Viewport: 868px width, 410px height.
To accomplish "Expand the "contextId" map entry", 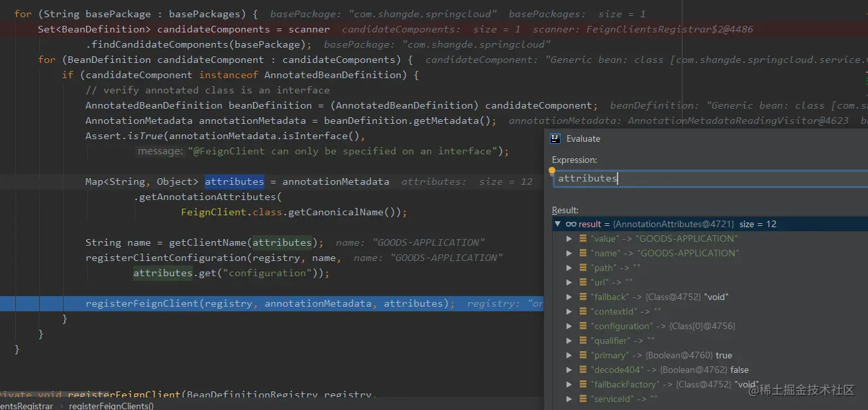I will 569,311.
